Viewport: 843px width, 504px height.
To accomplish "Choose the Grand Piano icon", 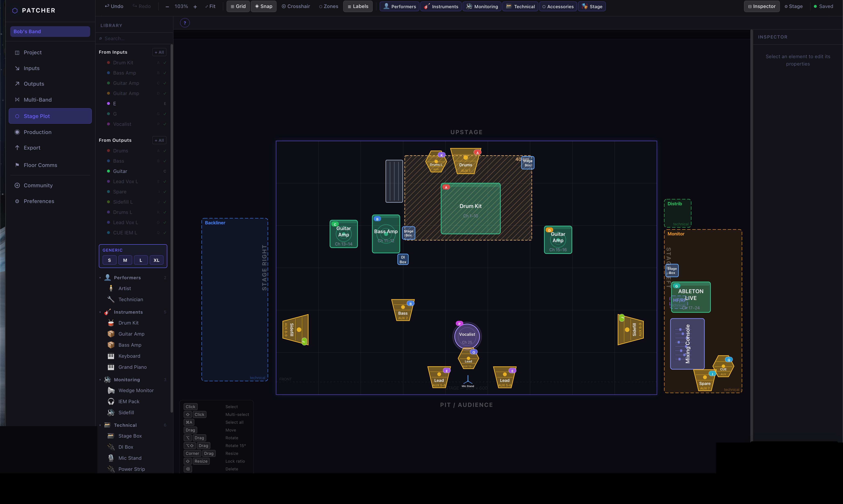I will pos(111,367).
